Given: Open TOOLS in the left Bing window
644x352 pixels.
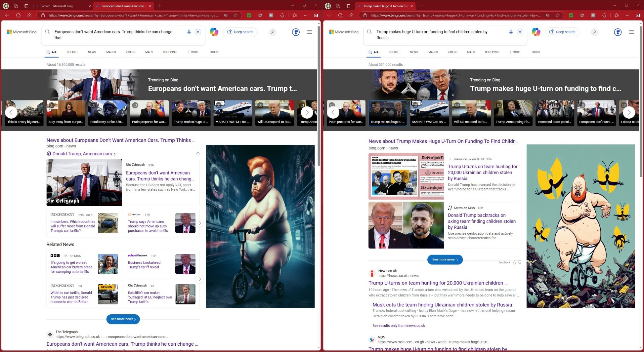Looking at the screenshot, I should pyautogui.click(x=213, y=52).
